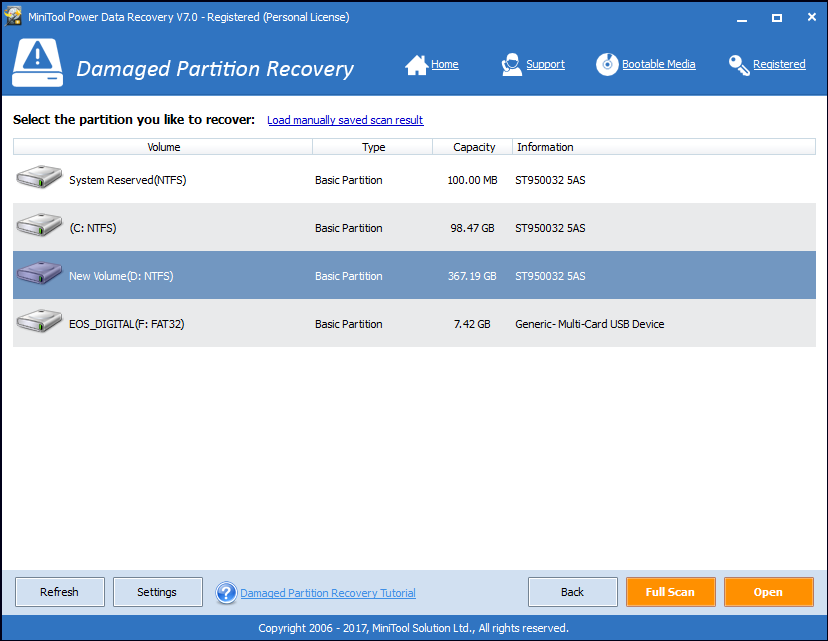The width and height of the screenshot is (828, 641).
Task: Sort by the Type column header
Action: tap(373, 147)
